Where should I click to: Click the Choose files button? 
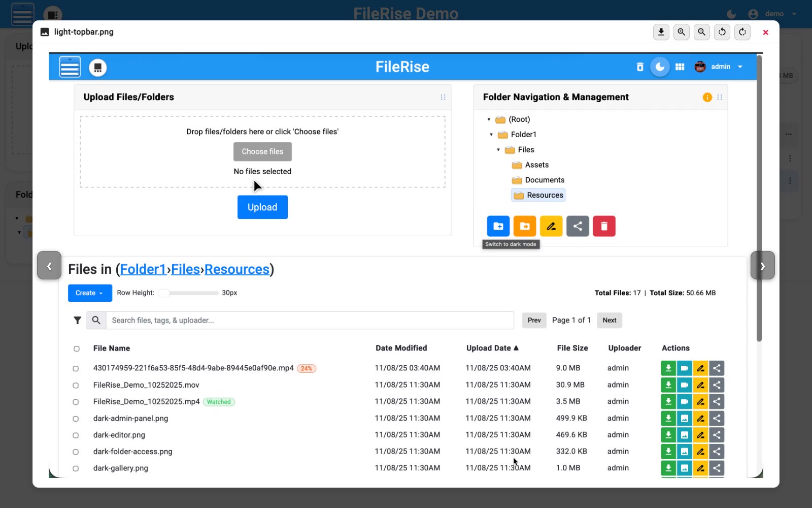tap(262, 151)
